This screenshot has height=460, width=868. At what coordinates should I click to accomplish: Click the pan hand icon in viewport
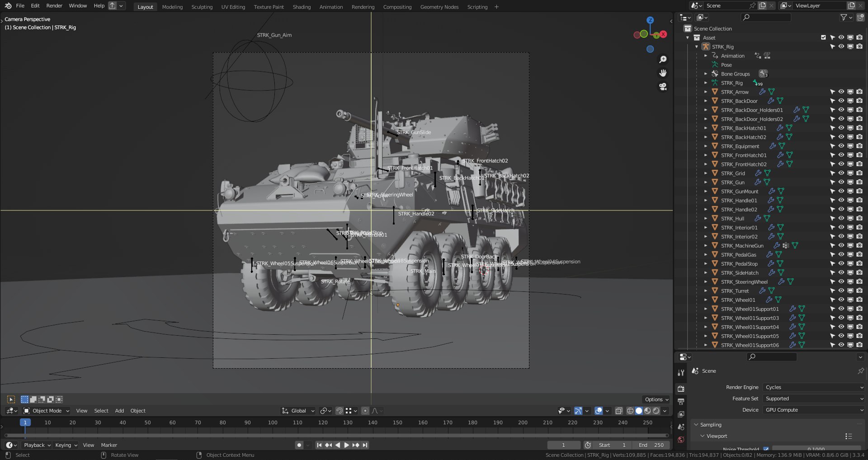[663, 73]
